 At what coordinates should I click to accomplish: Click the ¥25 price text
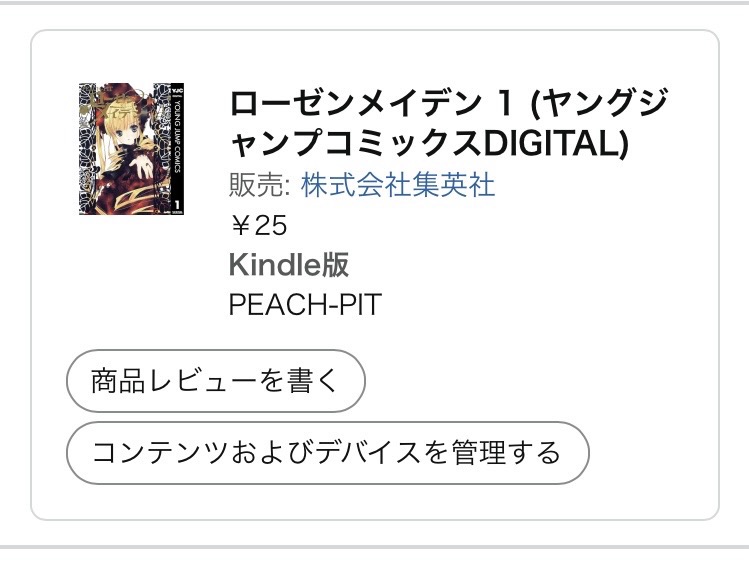click(258, 225)
